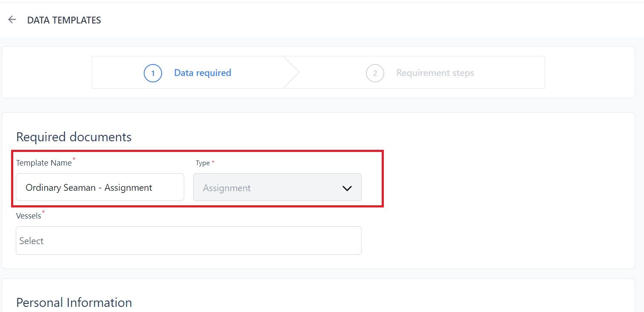Click the chevron divider between wizard steps
644x312 pixels.
292,73
